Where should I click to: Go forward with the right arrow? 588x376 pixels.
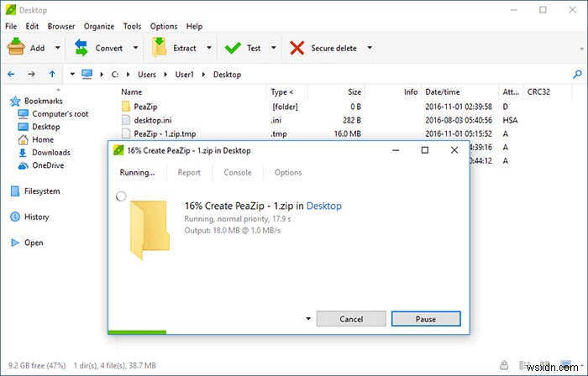pyautogui.click(x=32, y=74)
